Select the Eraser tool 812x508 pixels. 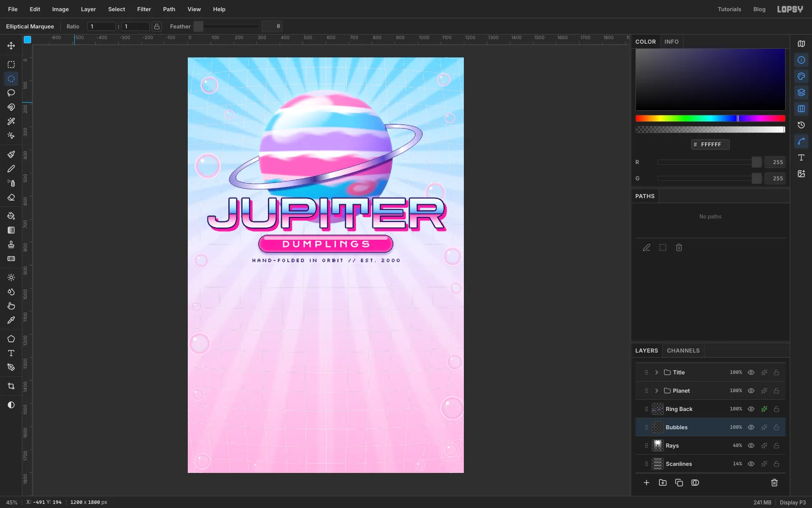pyautogui.click(x=11, y=197)
